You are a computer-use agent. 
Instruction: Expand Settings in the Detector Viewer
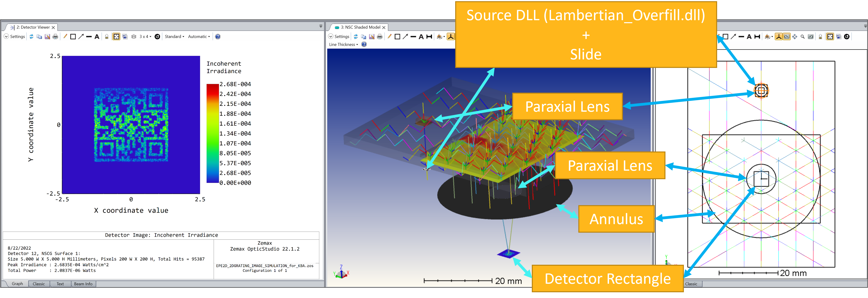(14, 36)
